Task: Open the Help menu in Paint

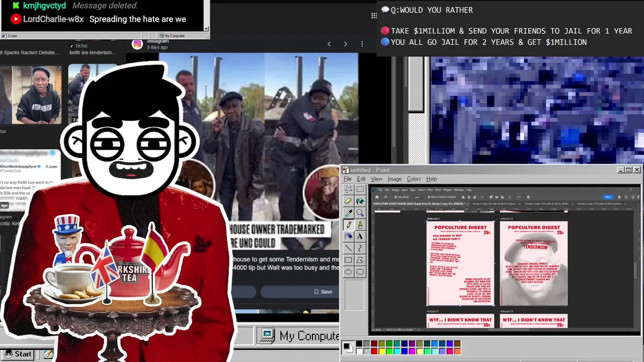Action: 432,179
